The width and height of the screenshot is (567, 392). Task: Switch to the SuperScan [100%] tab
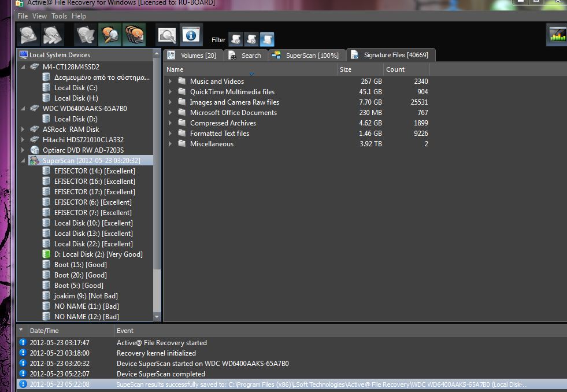coord(307,56)
